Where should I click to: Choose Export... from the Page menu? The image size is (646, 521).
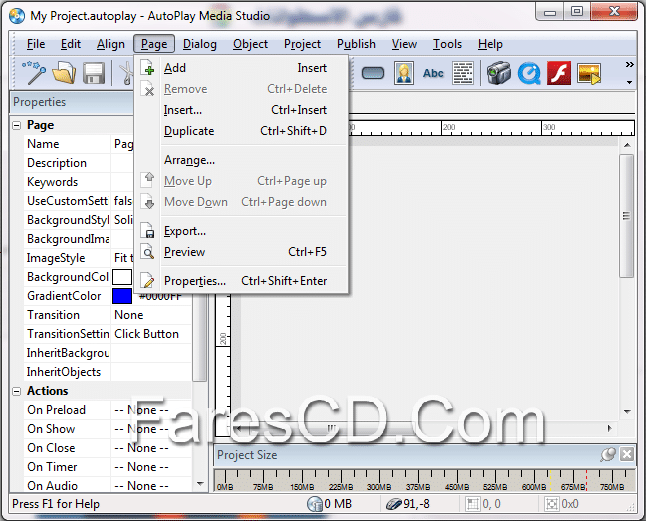point(242,231)
